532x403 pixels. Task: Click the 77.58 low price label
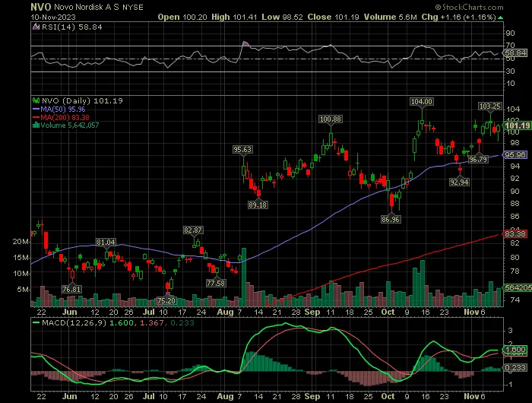click(216, 283)
